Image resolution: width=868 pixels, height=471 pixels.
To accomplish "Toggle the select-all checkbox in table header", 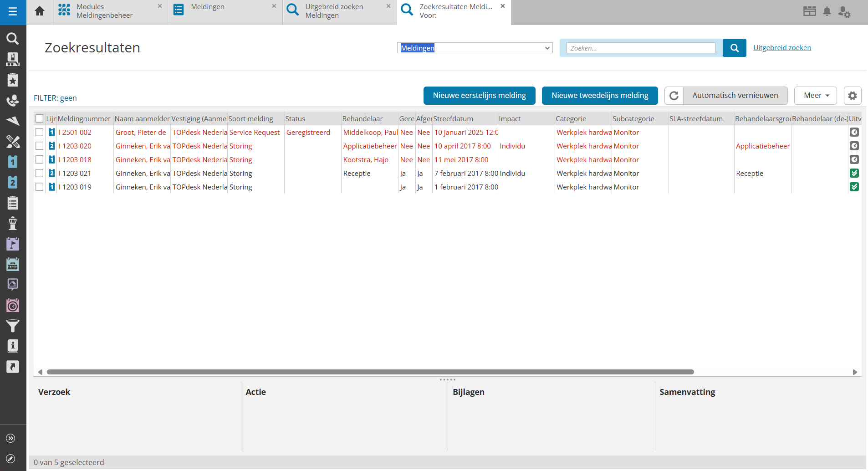I will click(x=40, y=118).
